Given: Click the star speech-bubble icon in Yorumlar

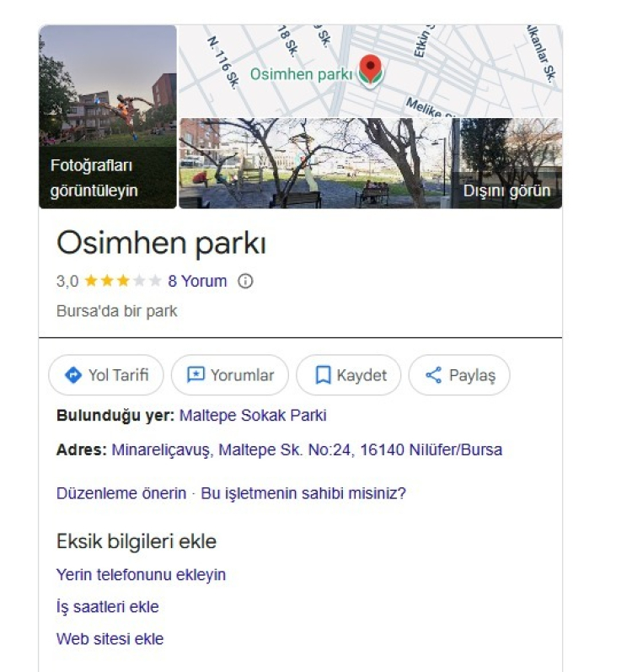Looking at the screenshot, I should click(x=195, y=375).
